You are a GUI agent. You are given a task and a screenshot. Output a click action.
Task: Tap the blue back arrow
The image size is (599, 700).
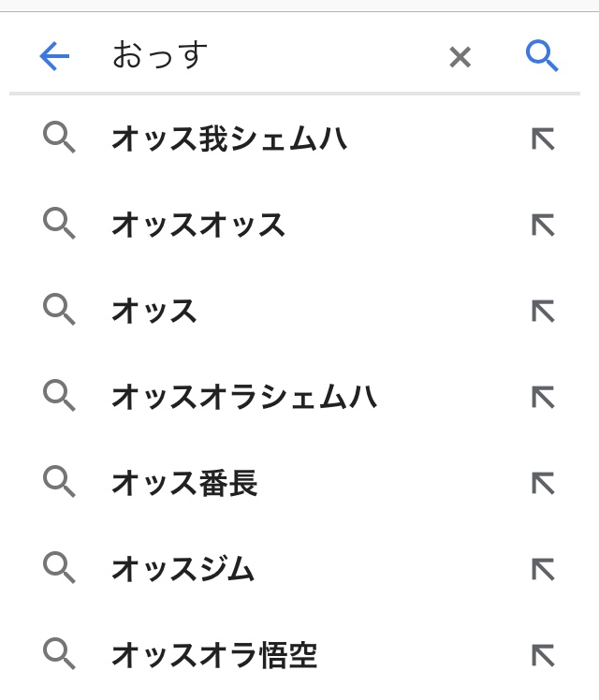pos(54,57)
